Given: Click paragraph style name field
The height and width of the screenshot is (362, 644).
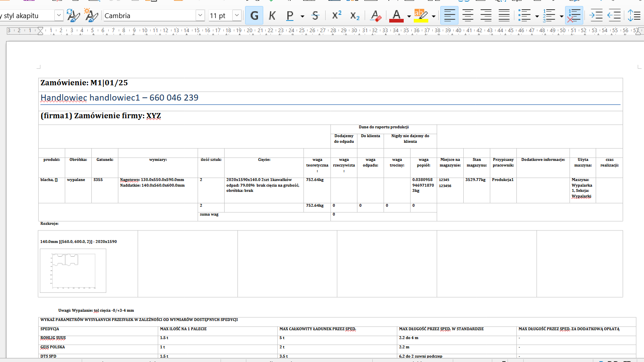Looking at the screenshot, I should click(27, 16).
